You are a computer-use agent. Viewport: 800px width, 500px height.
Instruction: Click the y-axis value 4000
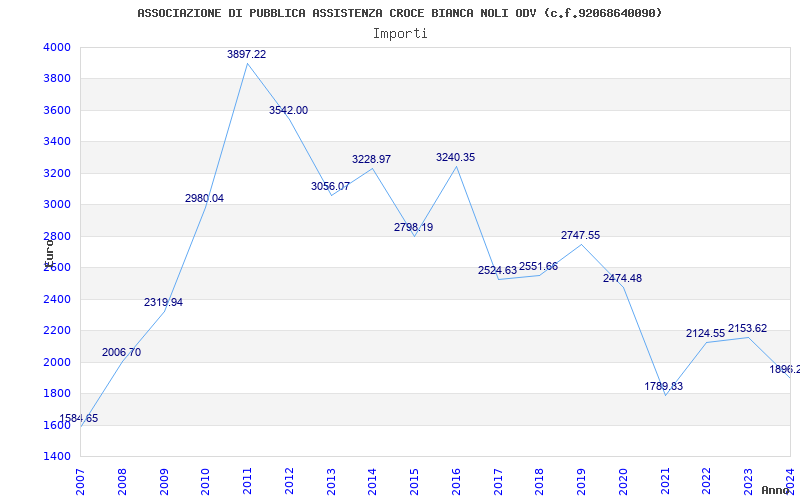pos(55,47)
